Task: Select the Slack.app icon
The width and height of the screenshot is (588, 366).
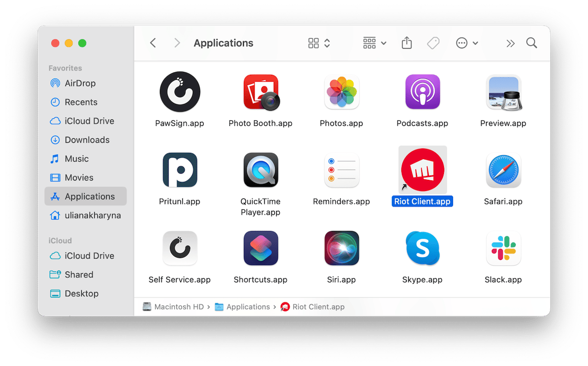Action: (x=503, y=249)
